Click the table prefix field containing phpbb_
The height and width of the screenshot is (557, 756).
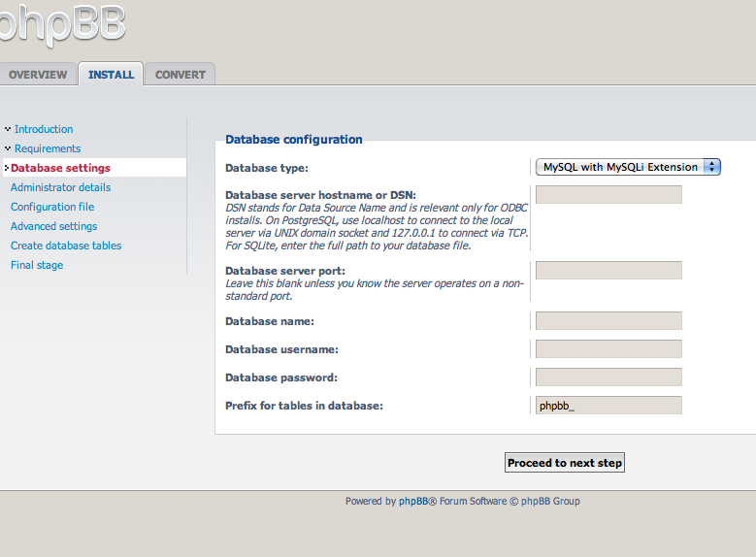pyautogui.click(x=608, y=406)
